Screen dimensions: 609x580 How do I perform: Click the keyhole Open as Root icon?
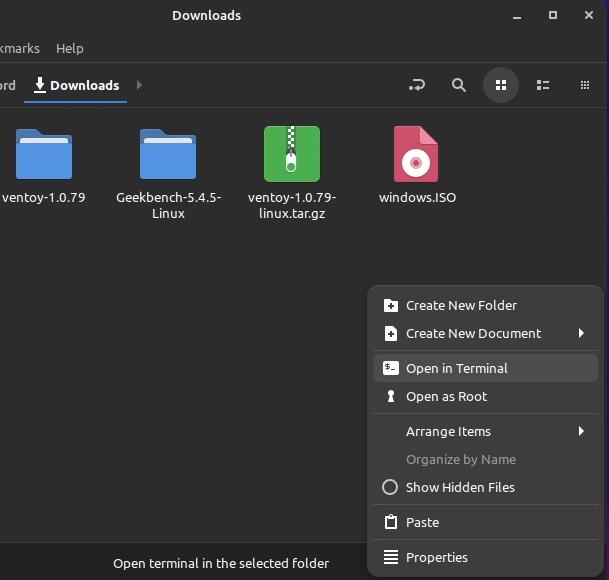click(x=391, y=396)
